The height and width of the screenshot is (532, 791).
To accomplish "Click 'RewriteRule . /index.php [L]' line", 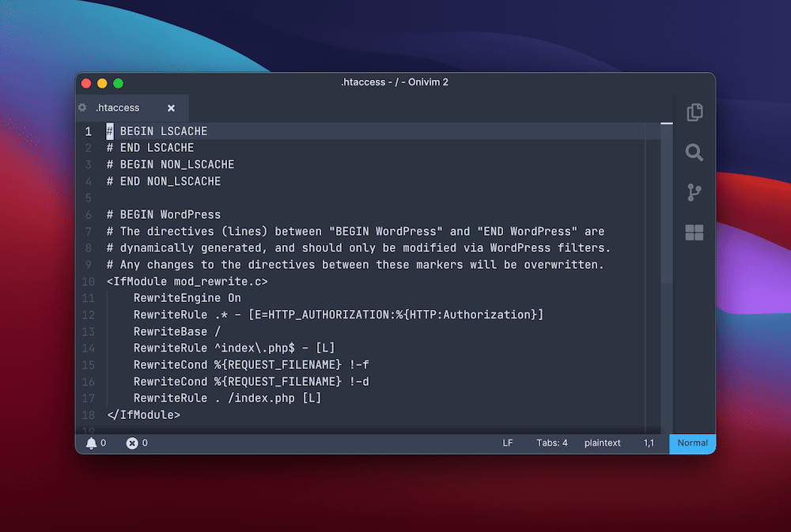I will coord(228,398).
